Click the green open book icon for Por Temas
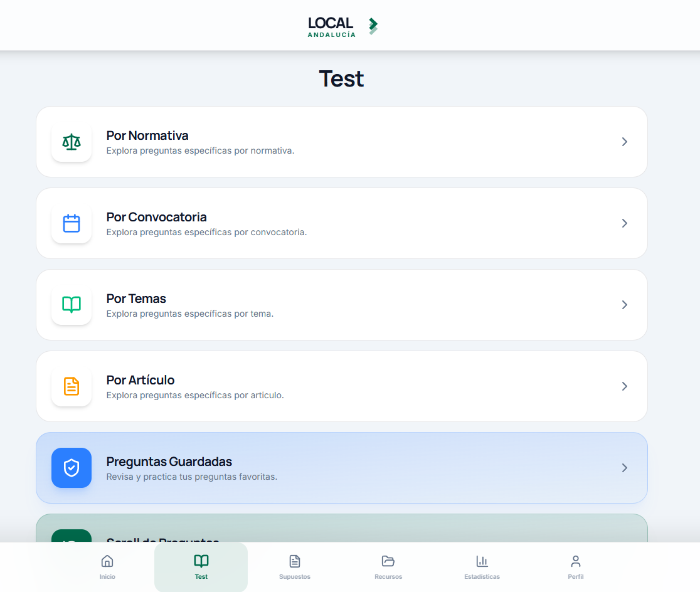 (x=72, y=305)
